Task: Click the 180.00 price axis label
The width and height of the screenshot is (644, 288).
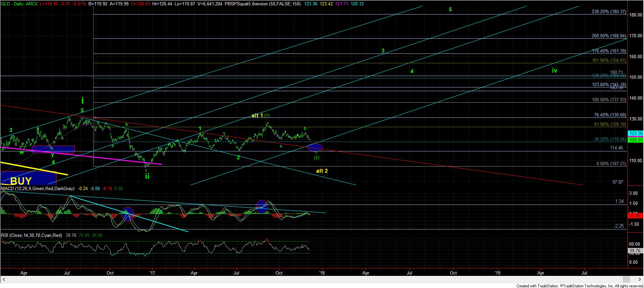Action: [635, 15]
